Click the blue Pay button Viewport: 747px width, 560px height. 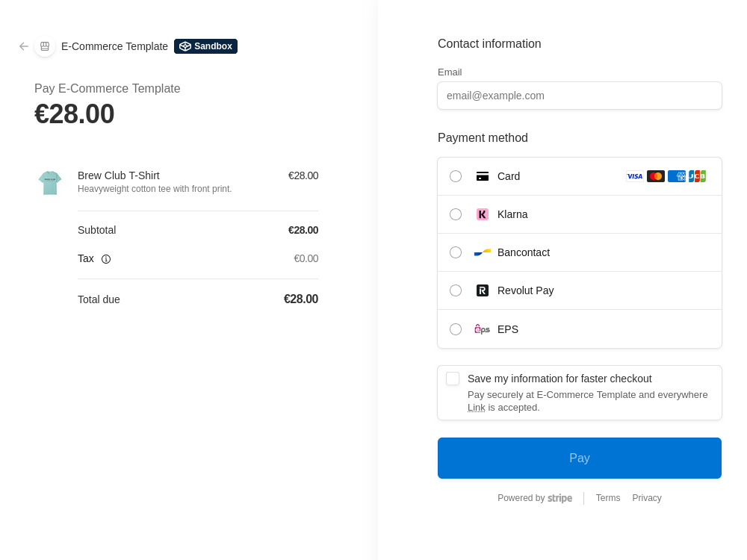pos(580,458)
